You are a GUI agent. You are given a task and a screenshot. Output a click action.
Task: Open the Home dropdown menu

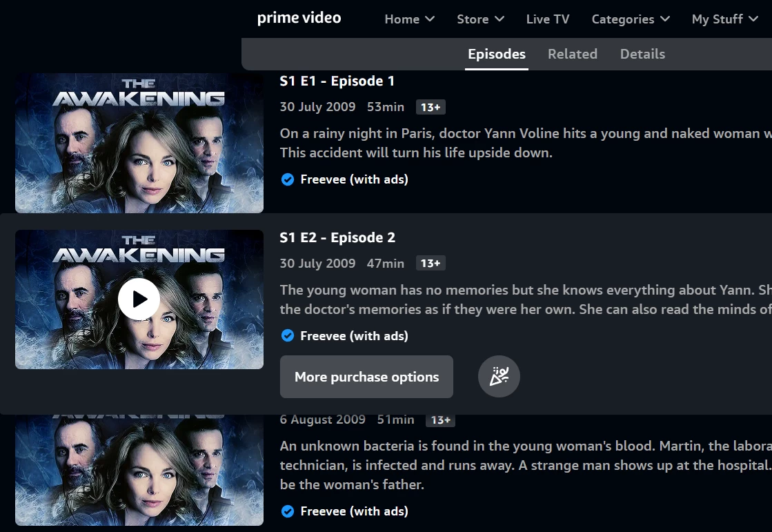pos(409,19)
